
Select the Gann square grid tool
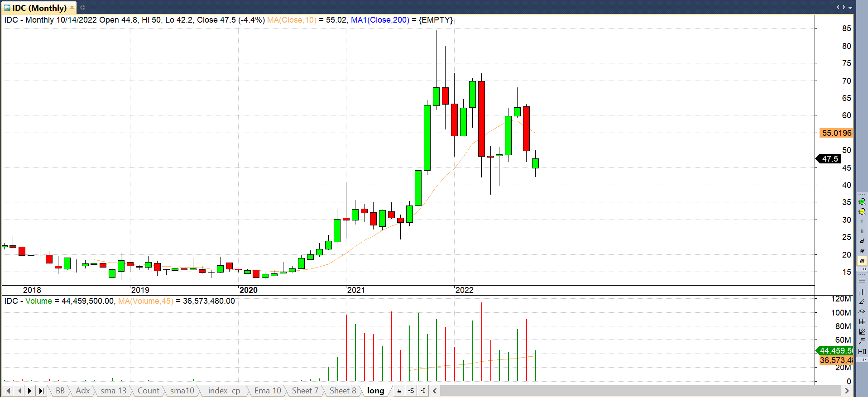coord(862,321)
